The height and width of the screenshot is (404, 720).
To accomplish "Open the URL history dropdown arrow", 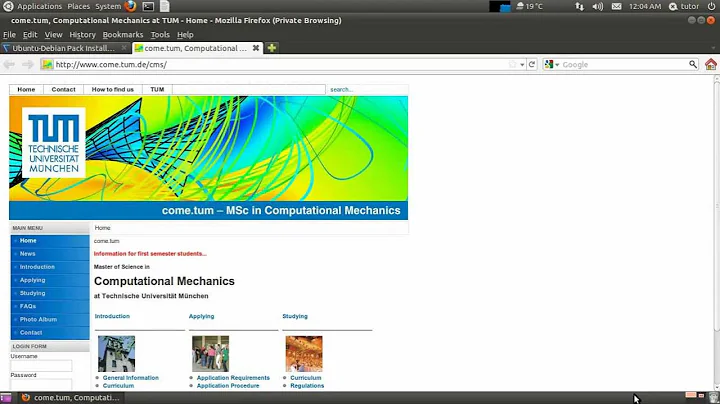I will [522, 65].
